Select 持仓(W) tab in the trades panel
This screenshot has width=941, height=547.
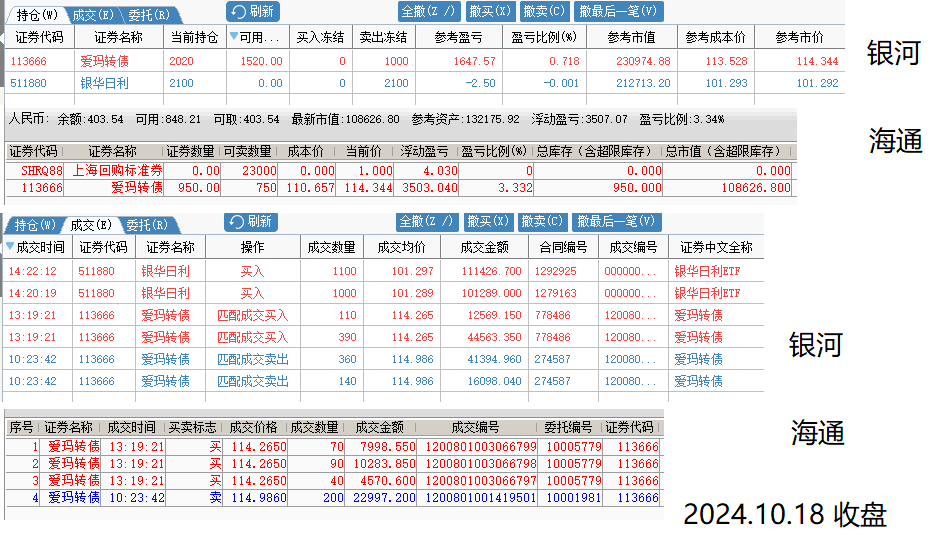35,225
